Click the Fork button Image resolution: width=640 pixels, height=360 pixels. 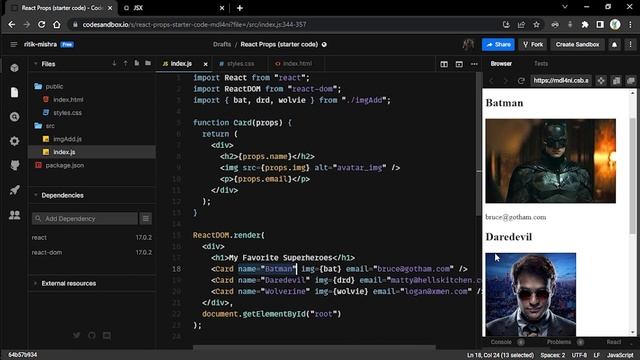point(533,44)
